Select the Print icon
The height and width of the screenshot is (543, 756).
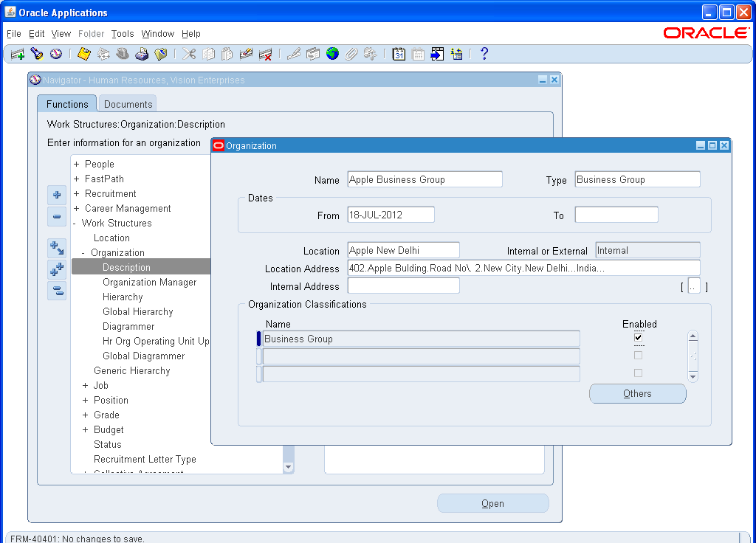142,53
